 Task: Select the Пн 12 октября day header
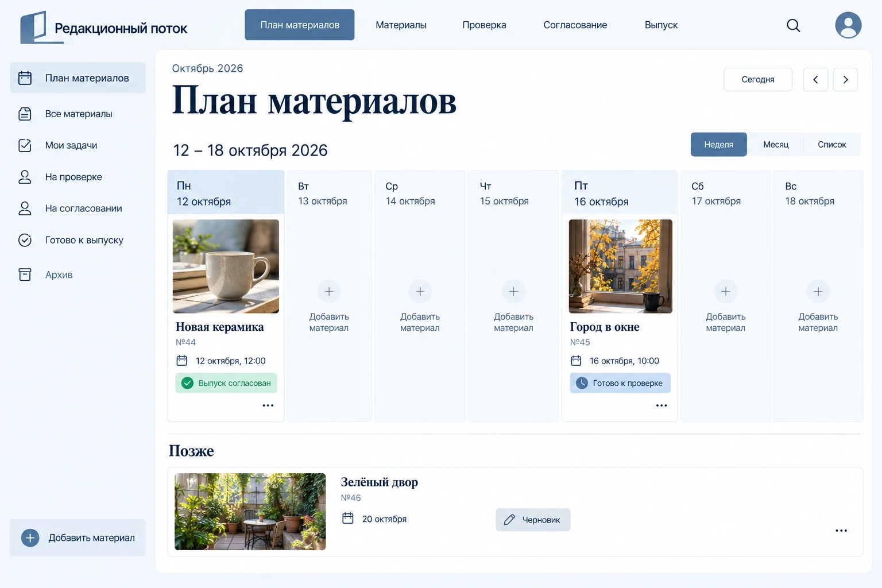pos(226,193)
